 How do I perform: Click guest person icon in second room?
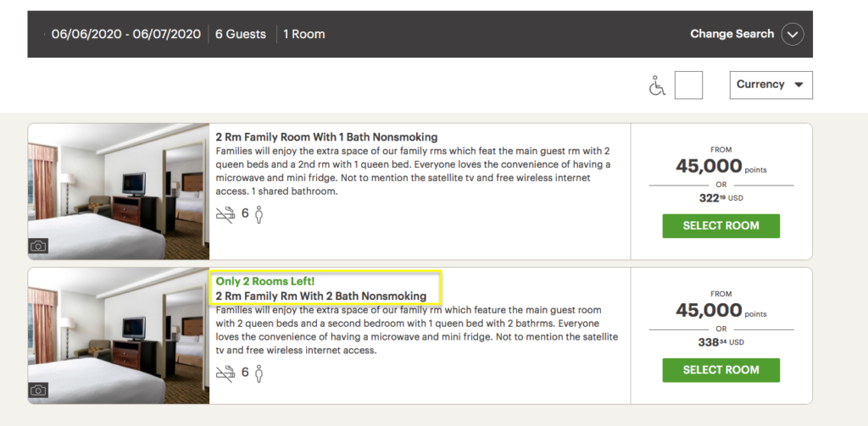tap(259, 373)
